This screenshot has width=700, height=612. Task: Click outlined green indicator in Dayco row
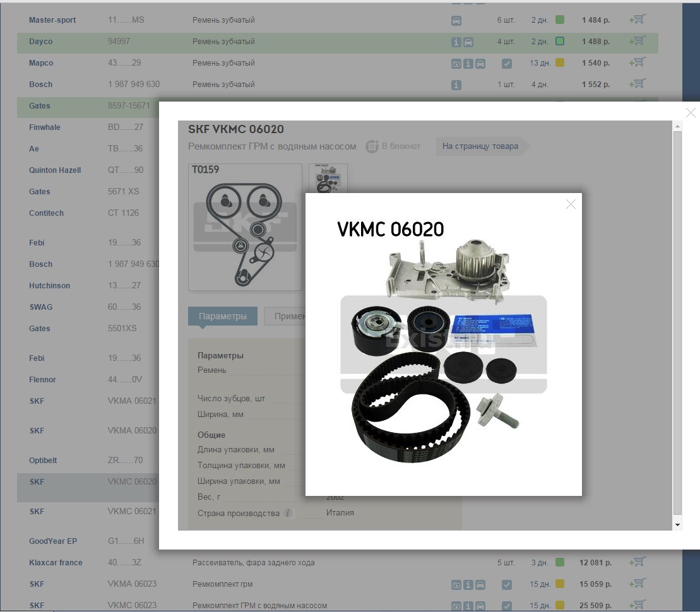pyautogui.click(x=560, y=41)
